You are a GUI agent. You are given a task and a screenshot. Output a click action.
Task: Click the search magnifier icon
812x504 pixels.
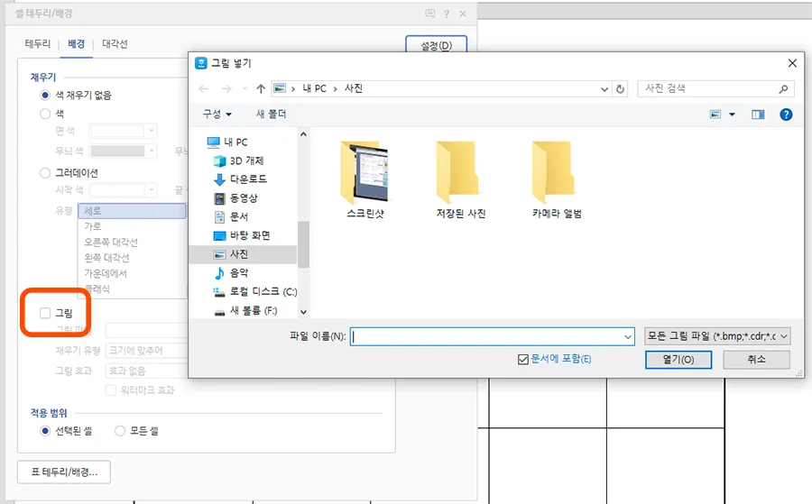(x=783, y=89)
